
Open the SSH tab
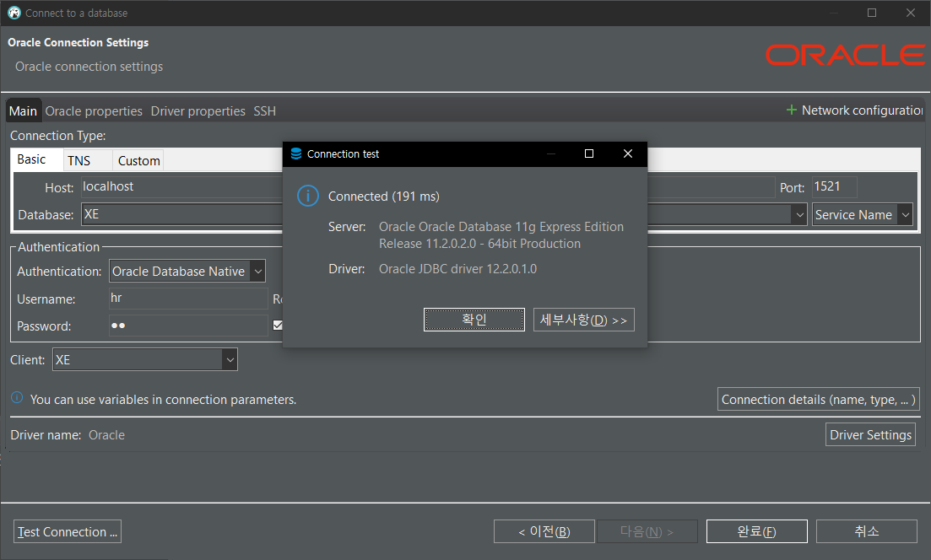click(x=265, y=111)
